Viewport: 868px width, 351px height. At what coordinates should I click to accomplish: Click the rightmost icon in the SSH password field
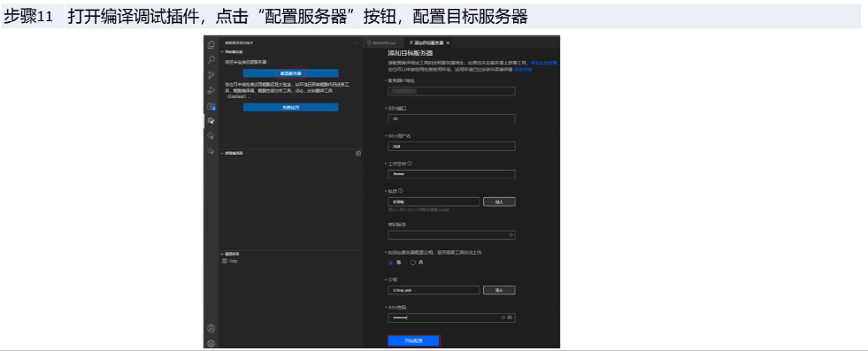tap(510, 317)
